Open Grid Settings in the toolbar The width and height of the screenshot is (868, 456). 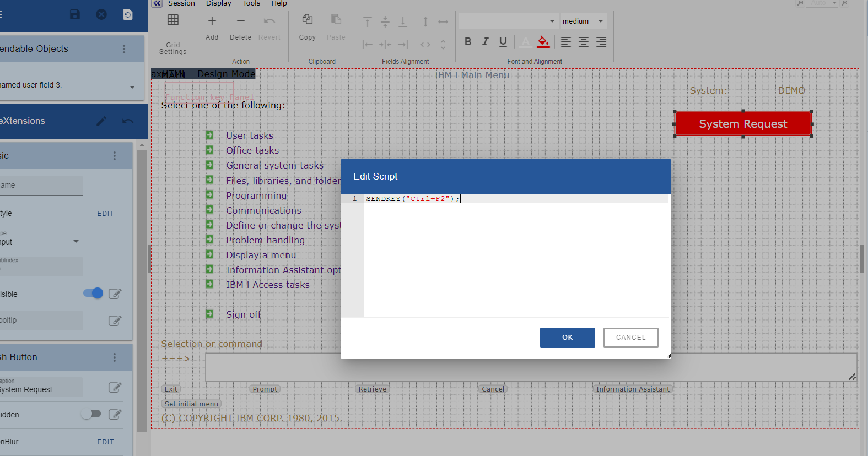(x=173, y=20)
